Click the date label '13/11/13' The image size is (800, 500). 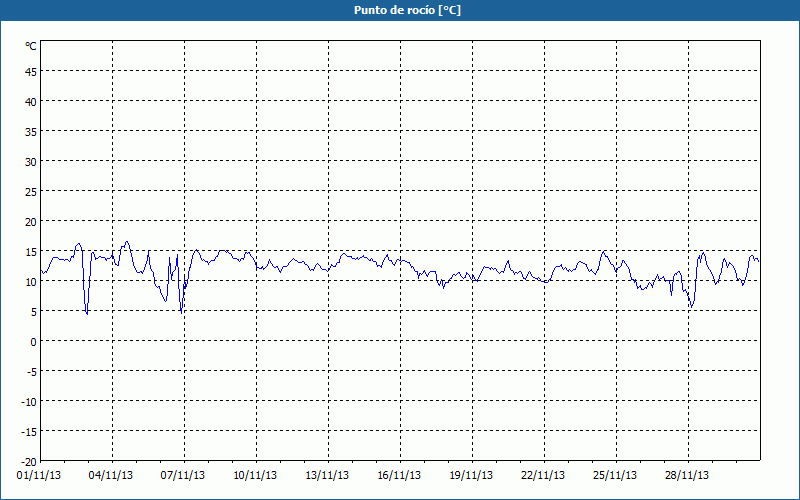(327, 476)
